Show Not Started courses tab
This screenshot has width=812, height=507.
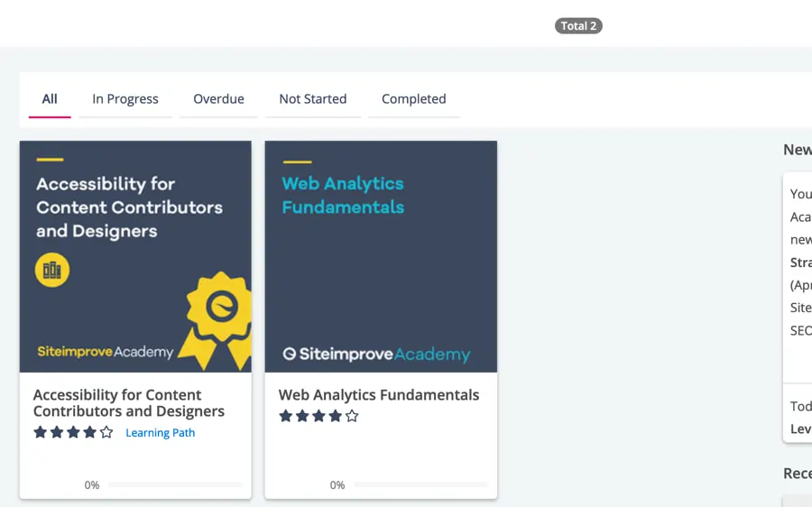point(313,99)
